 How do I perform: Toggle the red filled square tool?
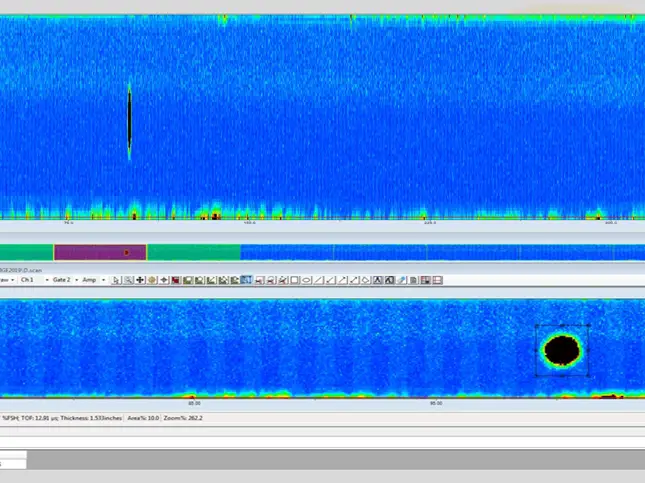(x=176, y=280)
